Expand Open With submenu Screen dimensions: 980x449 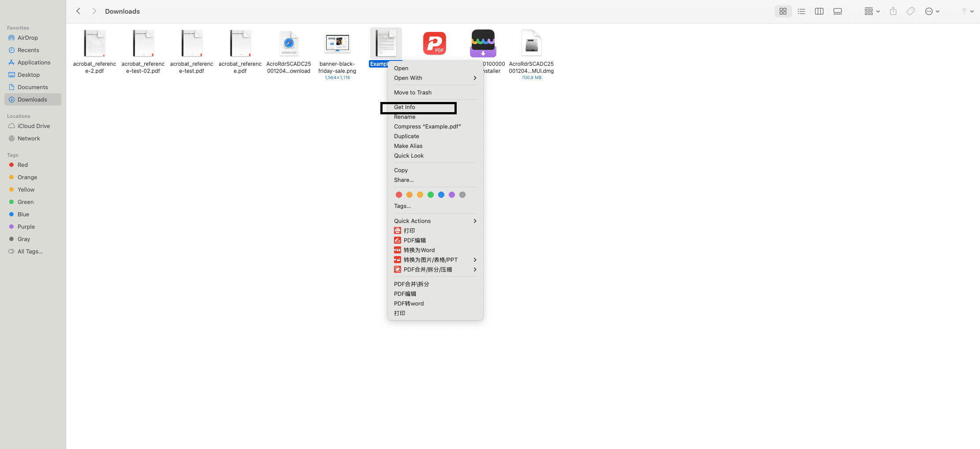[435, 78]
